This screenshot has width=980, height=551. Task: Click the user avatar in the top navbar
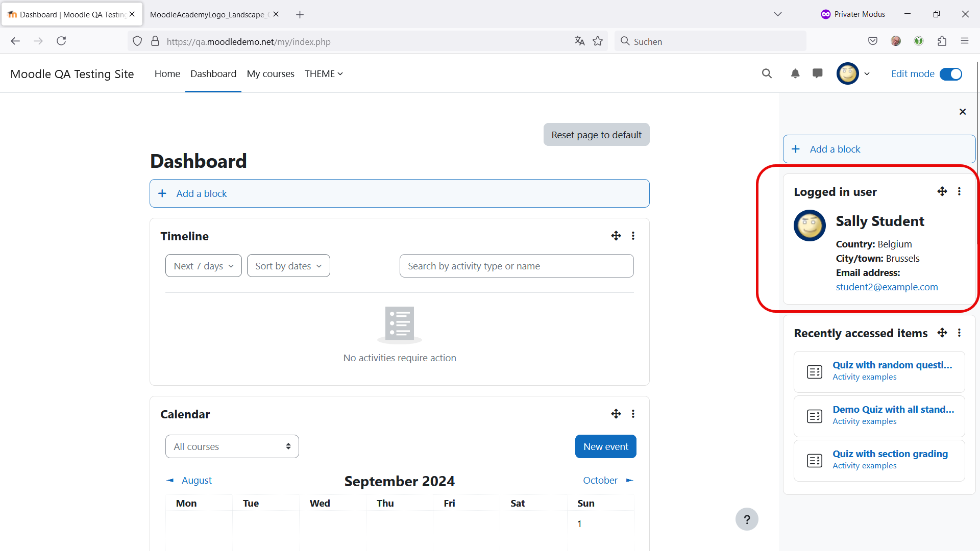pyautogui.click(x=848, y=73)
